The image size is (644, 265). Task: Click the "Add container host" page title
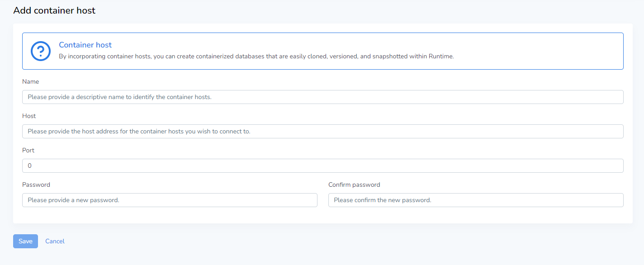54,10
